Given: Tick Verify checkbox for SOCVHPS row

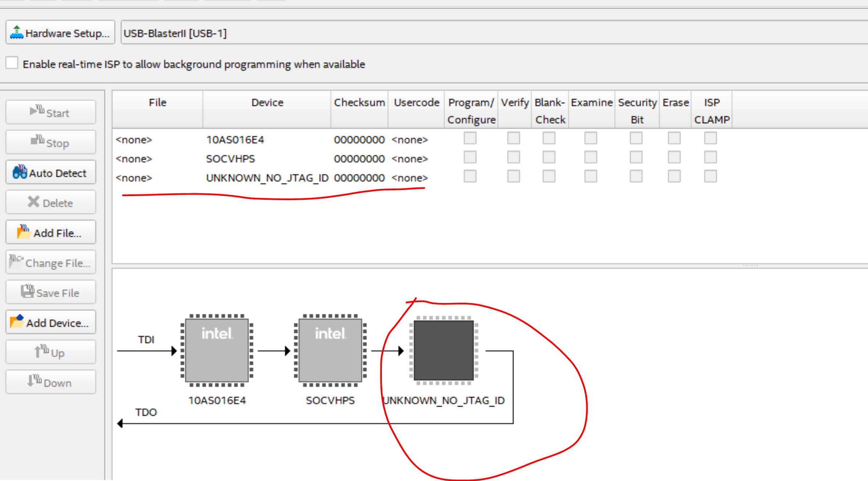Looking at the screenshot, I should coord(513,158).
